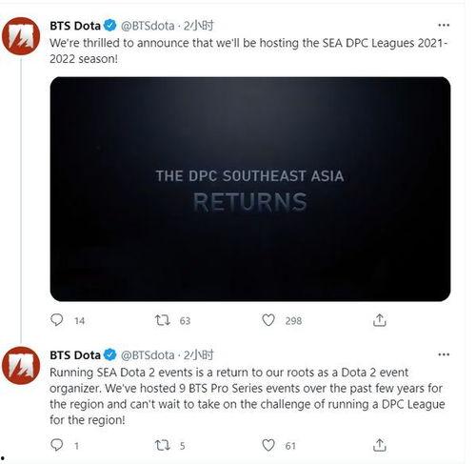476x464 pixels.
Task: Open first tweet's timestamp link
Action: [x=199, y=26]
